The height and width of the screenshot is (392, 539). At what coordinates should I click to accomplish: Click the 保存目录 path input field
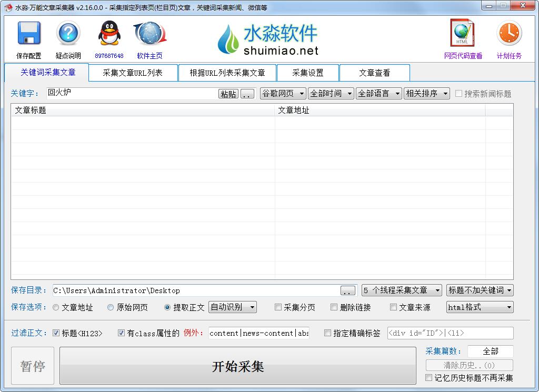pyautogui.click(x=196, y=290)
